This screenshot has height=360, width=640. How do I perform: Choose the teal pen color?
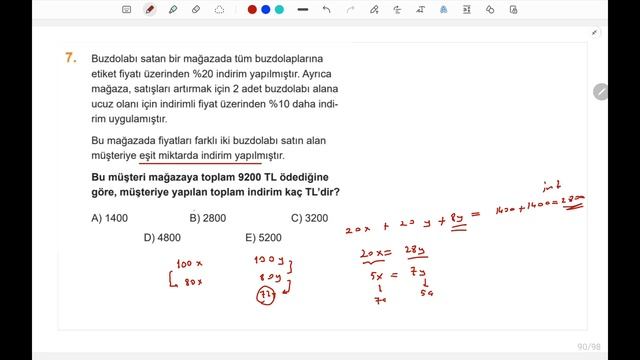tap(279, 9)
